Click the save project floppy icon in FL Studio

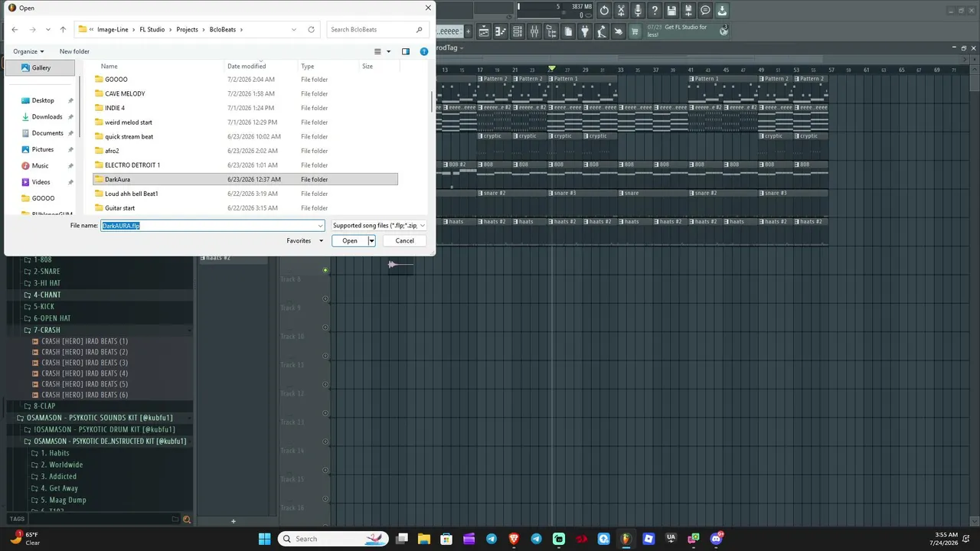(671, 11)
